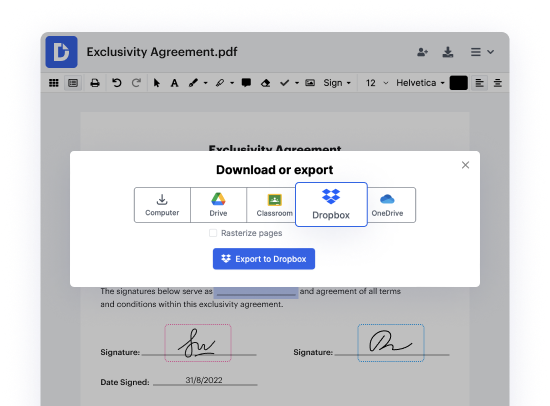
Task: Select the pink signature field
Action: (x=198, y=343)
